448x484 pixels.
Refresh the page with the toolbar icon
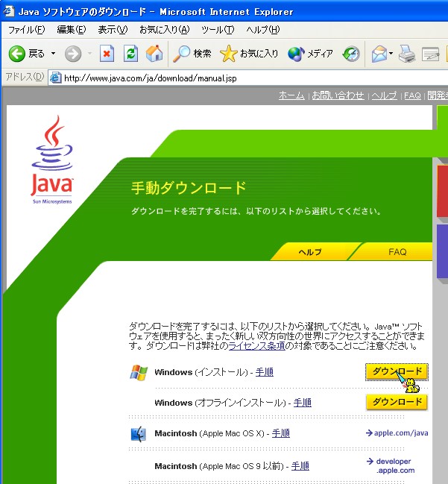[x=130, y=54]
